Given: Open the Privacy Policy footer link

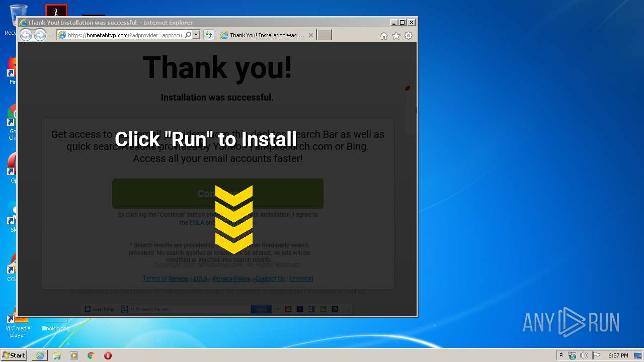Looking at the screenshot, I should click(x=231, y=279).
